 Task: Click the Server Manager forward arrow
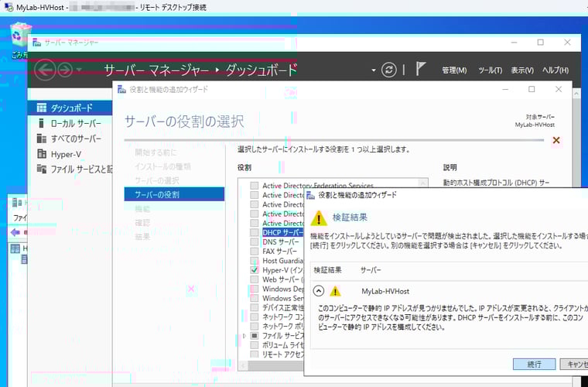click(x=65, y=70)
